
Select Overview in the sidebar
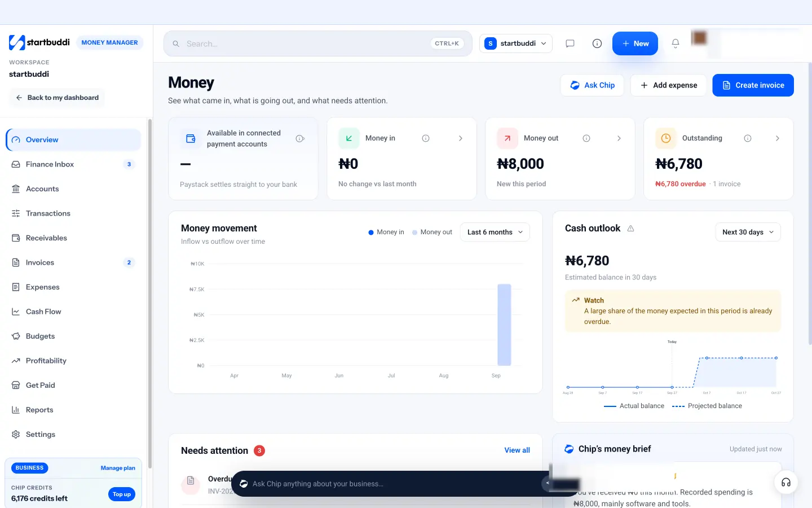[x=73, y=140]
